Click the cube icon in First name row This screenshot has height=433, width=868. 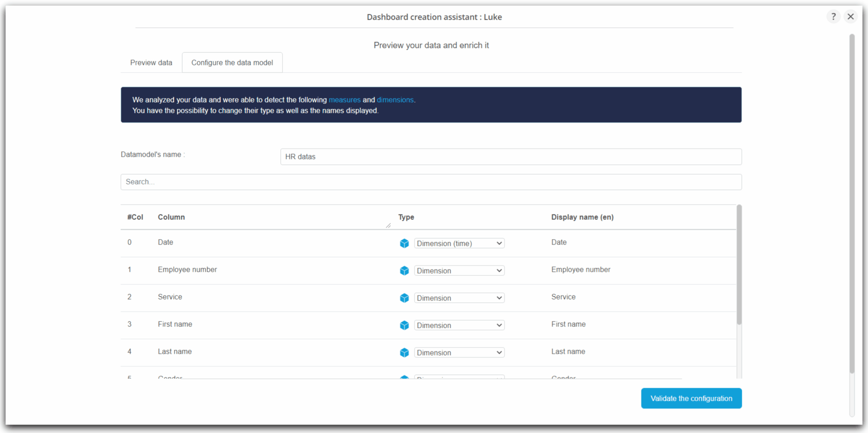click(x=404, y=325)
